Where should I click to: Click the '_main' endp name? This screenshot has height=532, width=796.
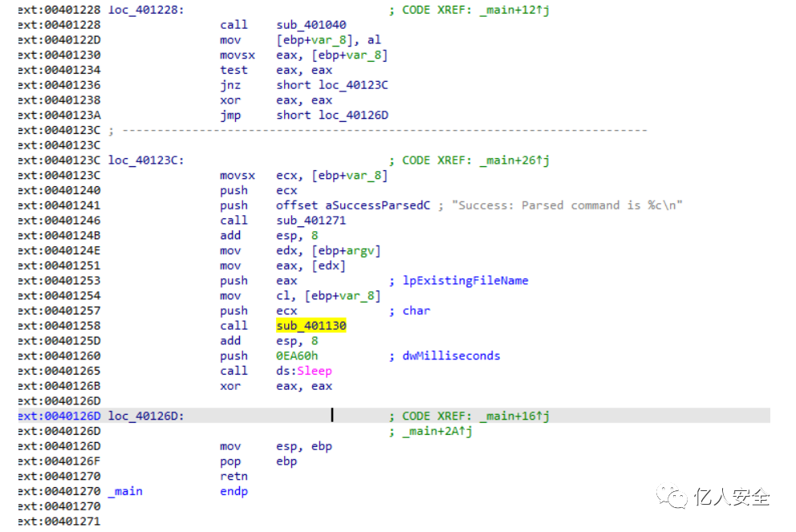tap(125, 491)
